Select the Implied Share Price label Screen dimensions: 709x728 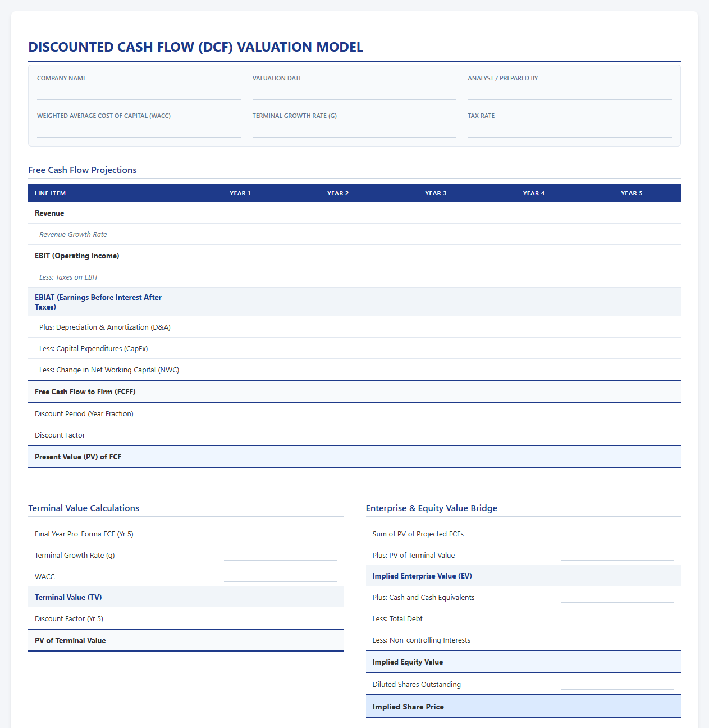point(408,707)
